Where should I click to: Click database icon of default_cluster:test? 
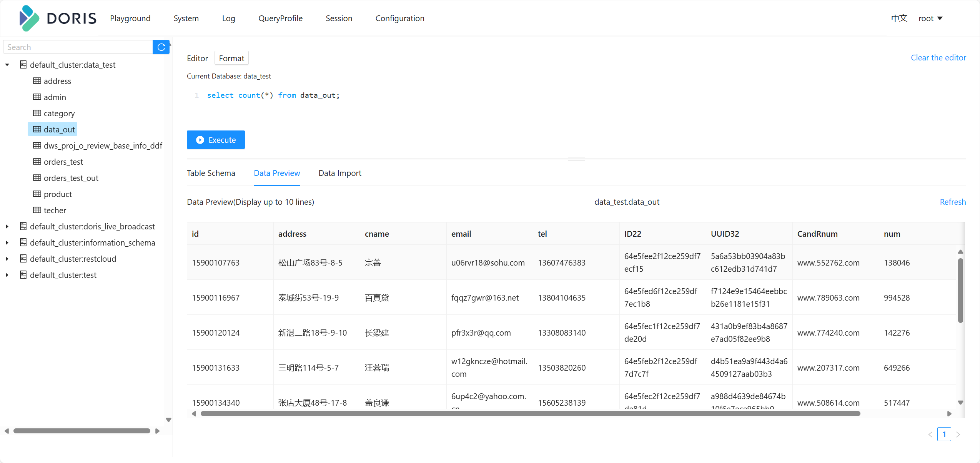(x=23, y=275)
